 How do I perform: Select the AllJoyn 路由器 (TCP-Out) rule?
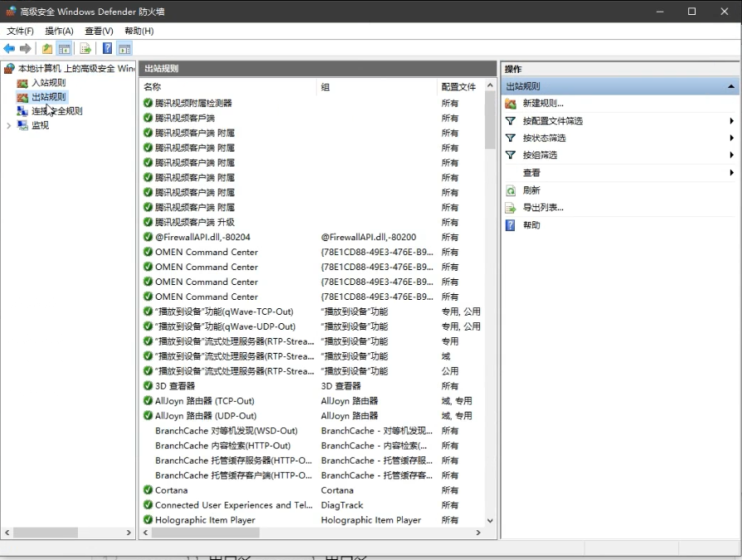click(x=205, y=401)
